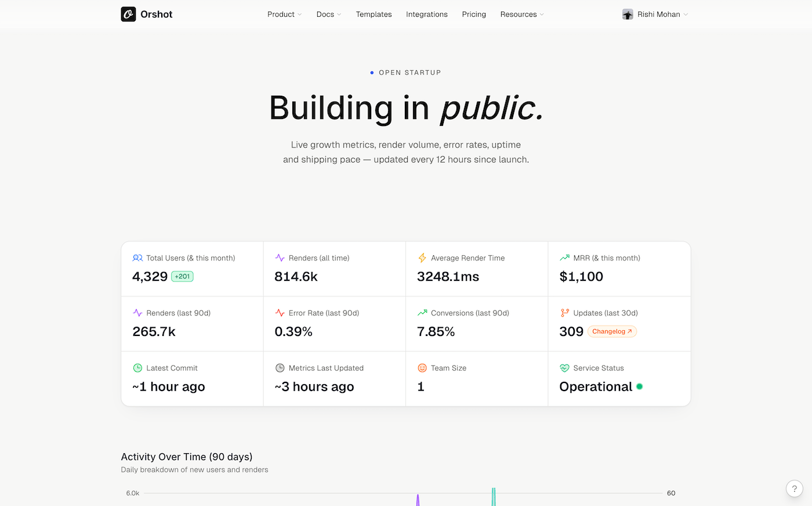812x506 pixels.
Task: Click the lightning bolt Average Render Time icon
Action: tap(422, 258)
